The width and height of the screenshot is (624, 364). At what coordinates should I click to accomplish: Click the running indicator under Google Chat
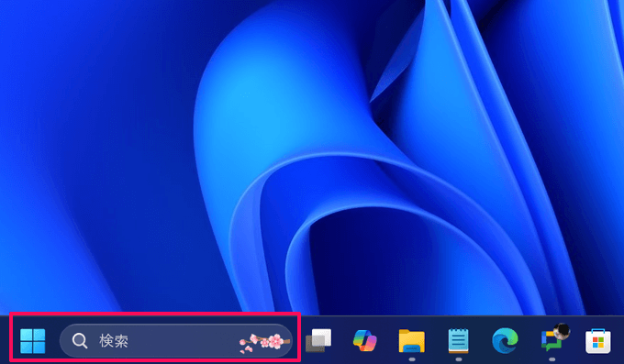[x=552, y=359]
